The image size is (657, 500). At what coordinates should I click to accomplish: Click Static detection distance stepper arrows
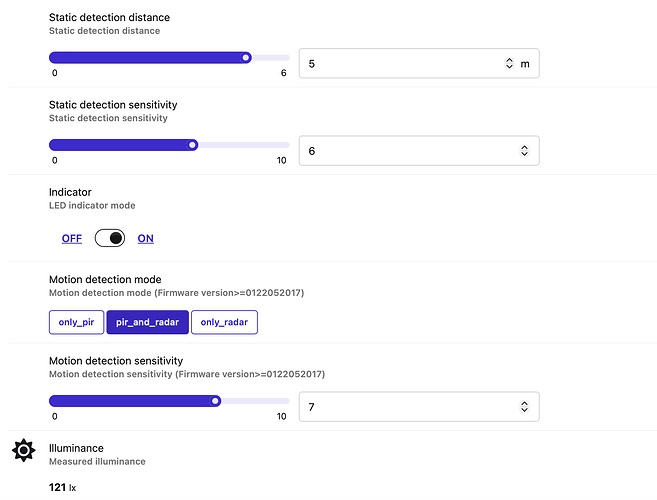tap(508, 63)
